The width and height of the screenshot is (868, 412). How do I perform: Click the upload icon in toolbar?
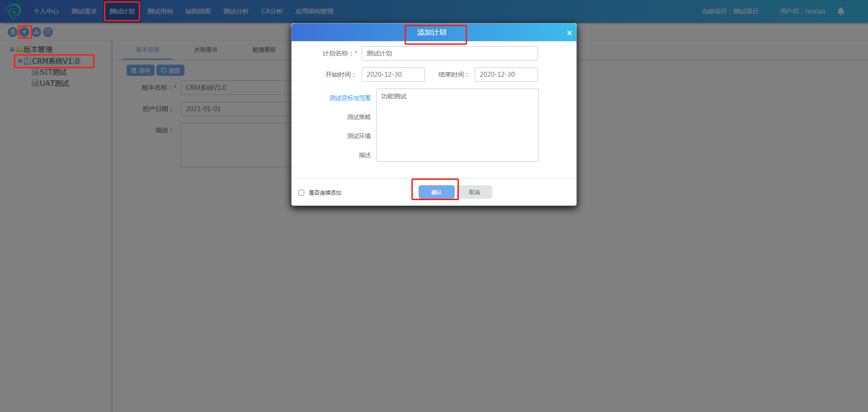point(36,32)
